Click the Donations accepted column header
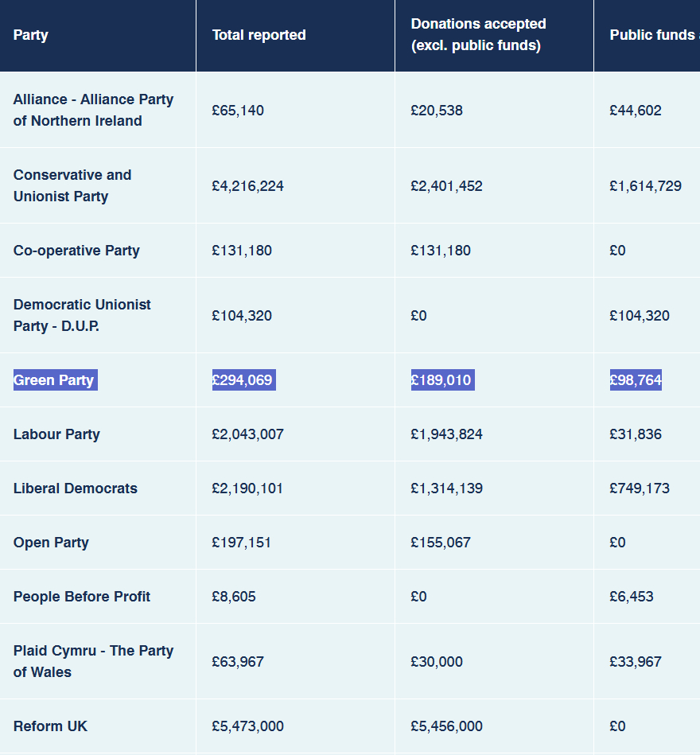The image size is (700, 755). pyautogui.click(x=478, y=35)
